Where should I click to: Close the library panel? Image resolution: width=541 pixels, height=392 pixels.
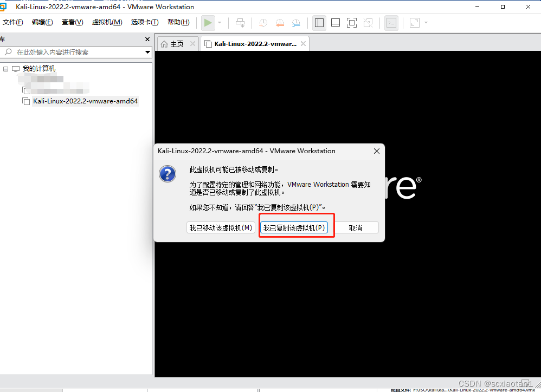click(x=147, y=40)
